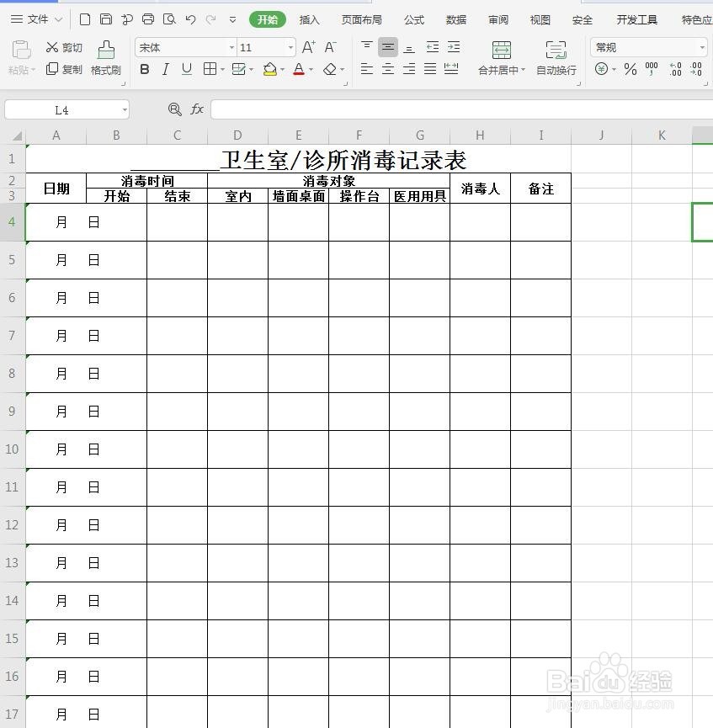Open the 文件 (File) menu

point(36,19)
